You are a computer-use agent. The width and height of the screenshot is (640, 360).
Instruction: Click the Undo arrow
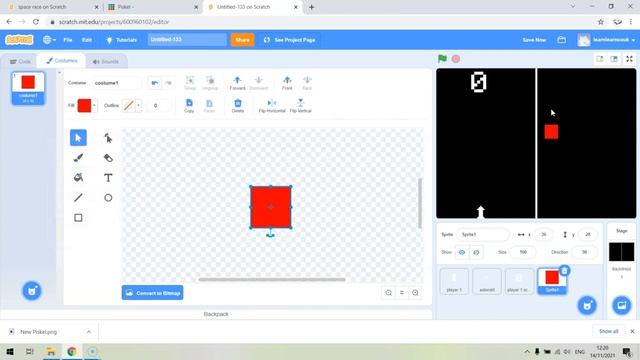(x=155, y=83)
